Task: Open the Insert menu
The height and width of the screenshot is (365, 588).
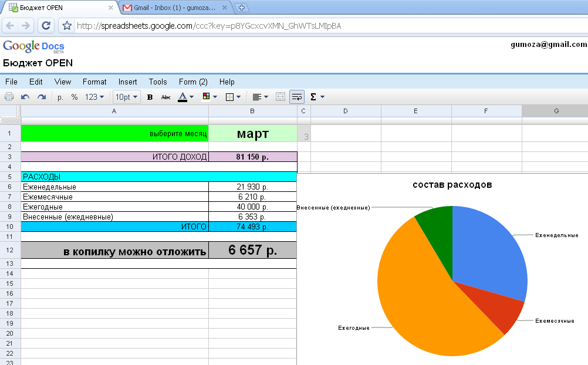Action: [127, 82]
